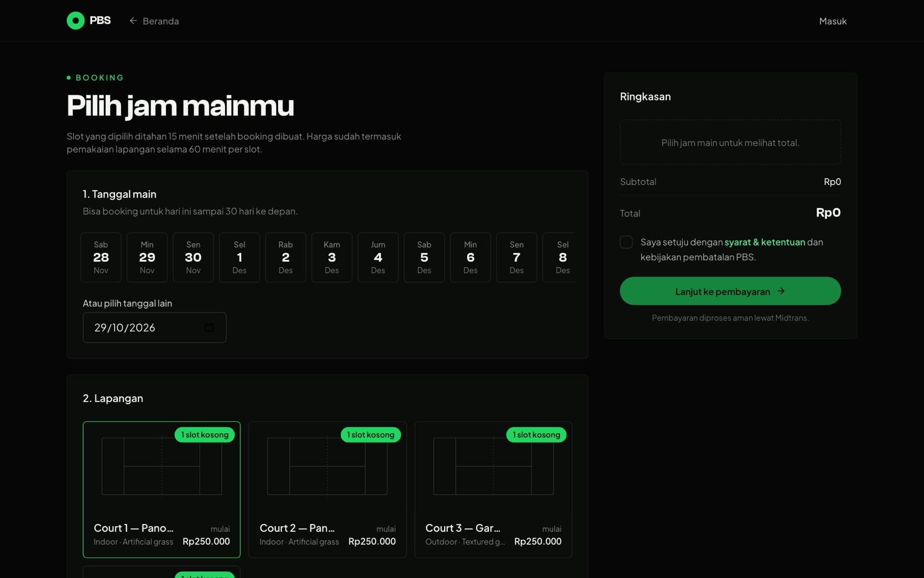This screenshot has width=924, height=578.
Task: Choose Sen 7 Des date
Action: (517, 257)
